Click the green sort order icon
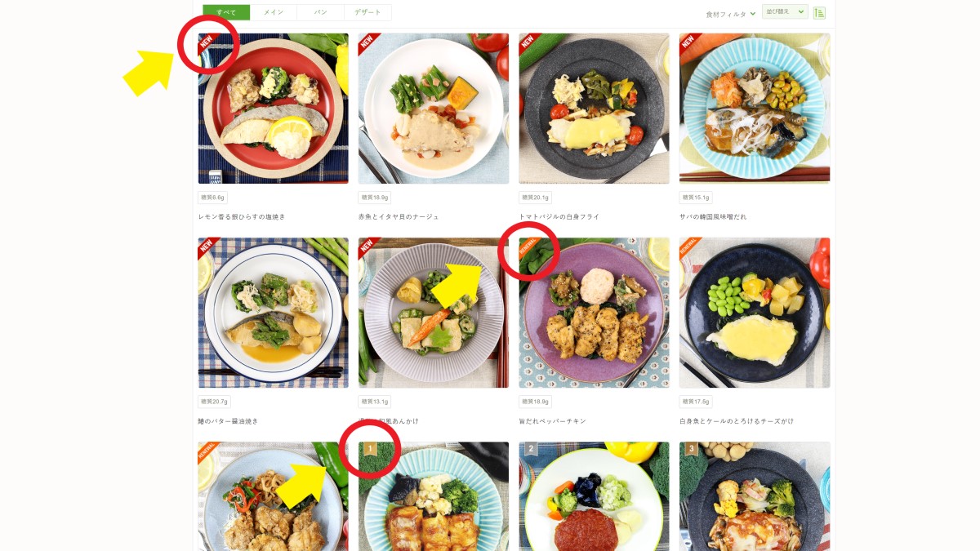Screen dimensions: 980x551 click(x=819, y=12)
